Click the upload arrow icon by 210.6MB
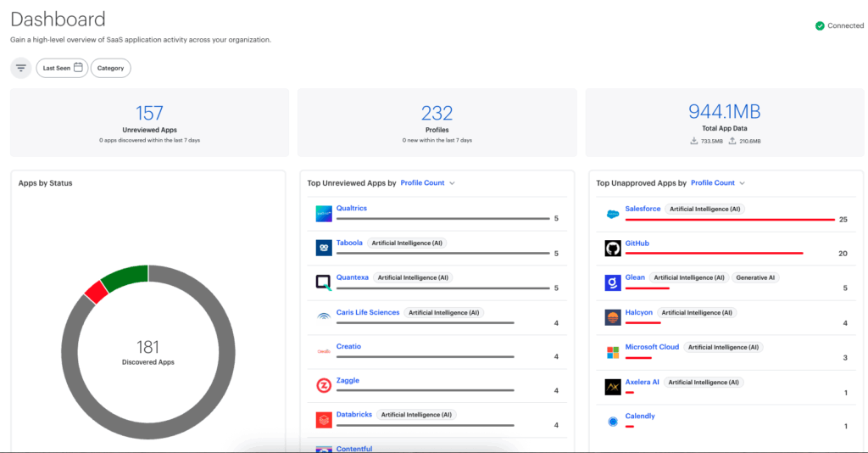This screenshot has height=453, width=868. coord(732,141)
